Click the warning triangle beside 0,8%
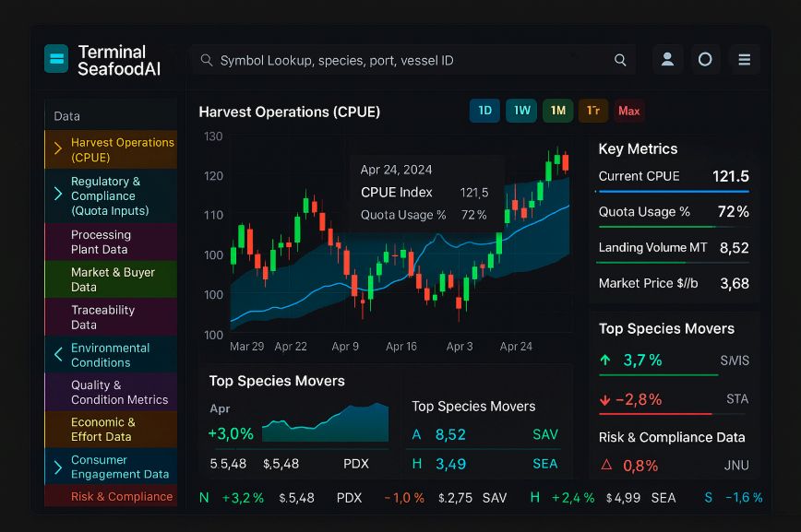This screenshot has height=532, width=801. tap(606, 466)
